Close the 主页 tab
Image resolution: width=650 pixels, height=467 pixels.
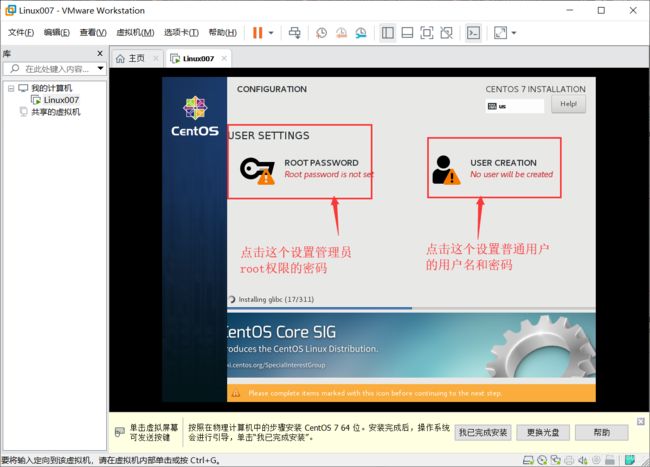[x=156, y=58]
